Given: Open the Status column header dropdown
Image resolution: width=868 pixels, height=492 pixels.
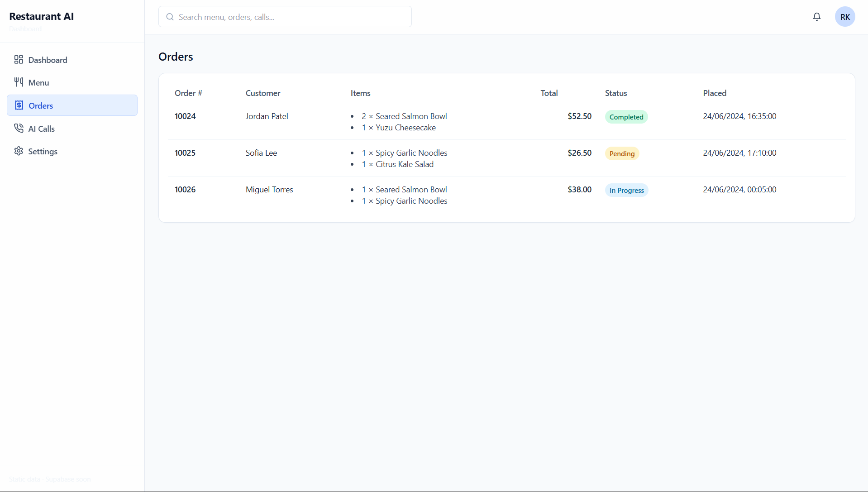Looking at the screenshot, I should 616,93.
